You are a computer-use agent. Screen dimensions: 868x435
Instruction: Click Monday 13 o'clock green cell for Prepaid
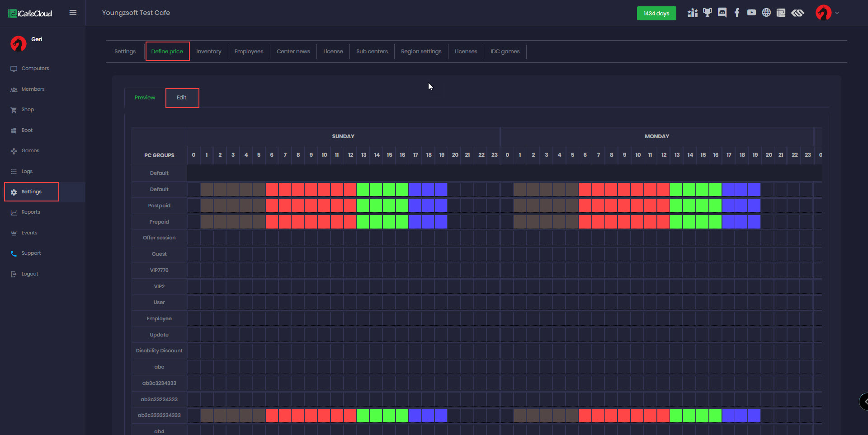tap(676, 222)
